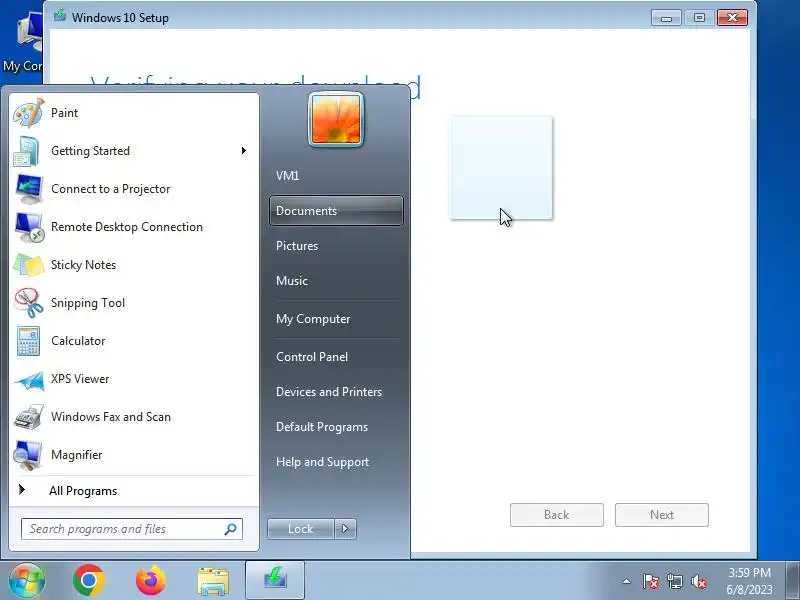Open the Calculator icon
This screenshot has height=600, width=800.
[x=29, y=341]
